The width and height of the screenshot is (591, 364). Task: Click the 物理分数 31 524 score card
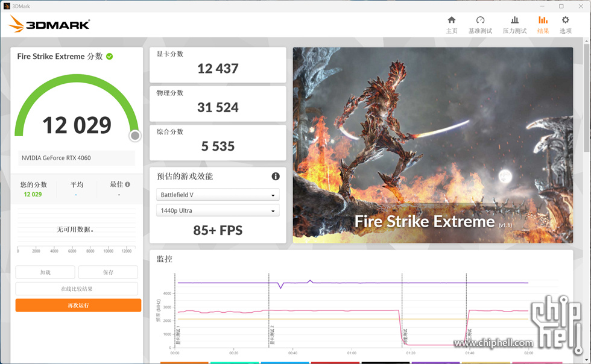[218, 104]
